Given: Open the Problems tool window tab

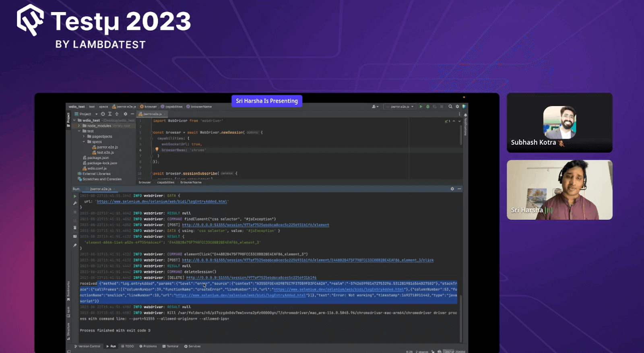Looking at the screenshot, I should tap(148, 346).
